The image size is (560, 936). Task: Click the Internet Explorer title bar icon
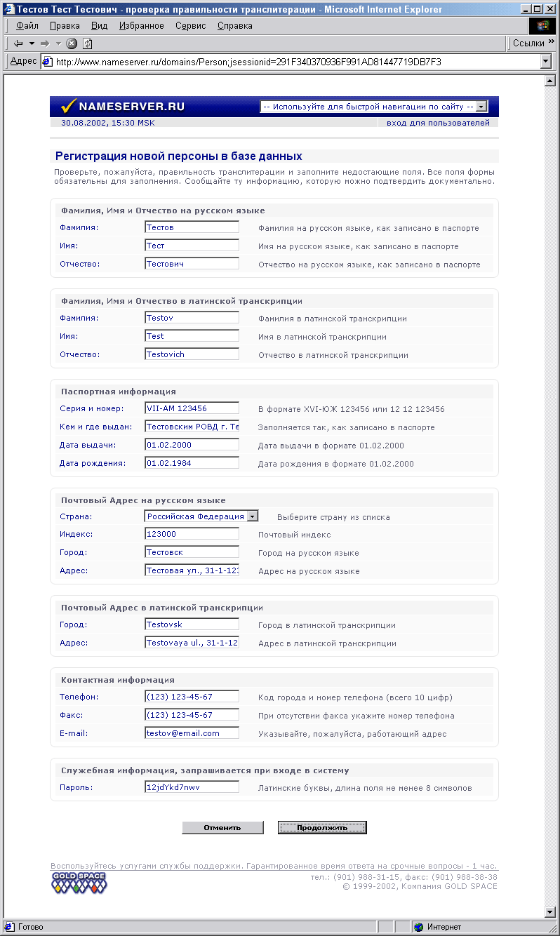pyautogui.click(x=9, y=9)
